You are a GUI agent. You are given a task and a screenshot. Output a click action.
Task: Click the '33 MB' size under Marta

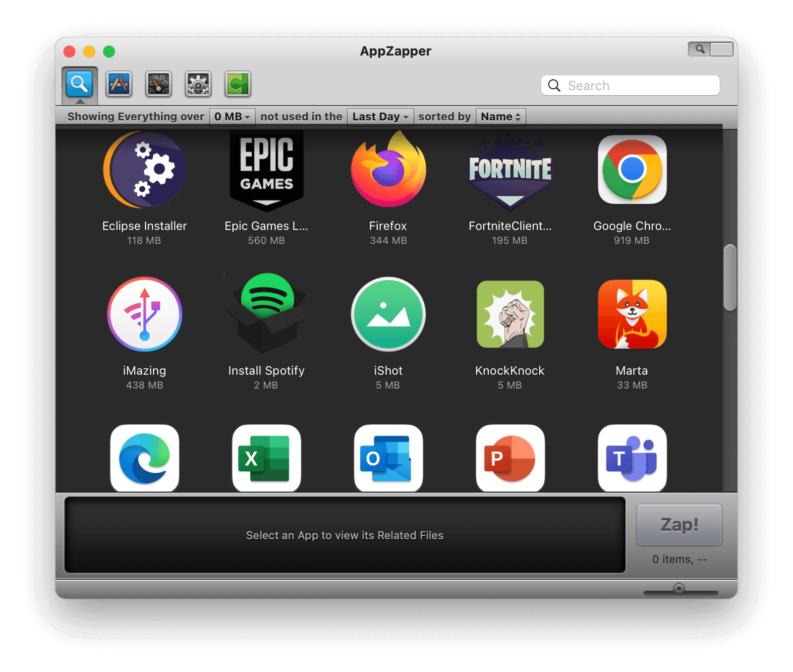pyautogui.click(x=632, y=385)
